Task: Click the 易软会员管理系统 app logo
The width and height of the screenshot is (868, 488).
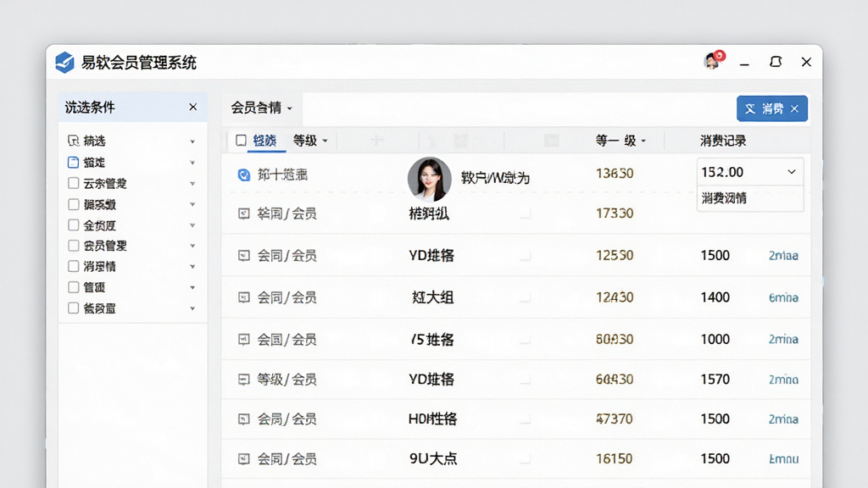Action: coord(64,63)
